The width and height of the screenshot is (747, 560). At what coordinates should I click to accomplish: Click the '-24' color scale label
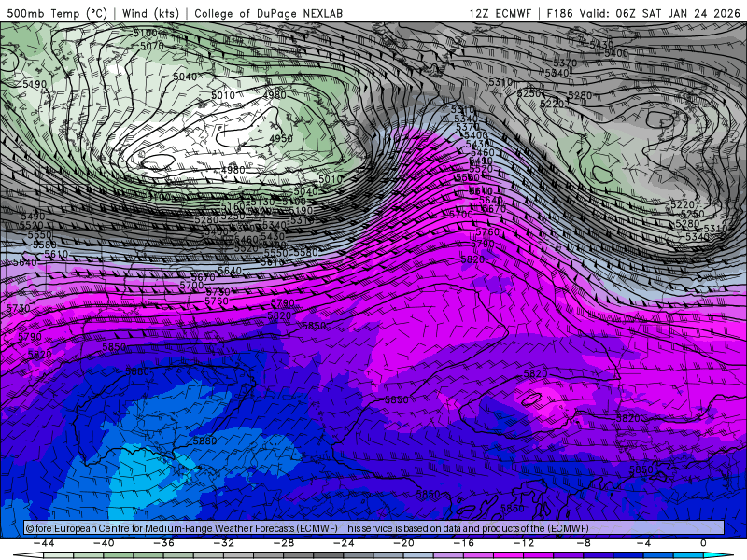[344, 543]
